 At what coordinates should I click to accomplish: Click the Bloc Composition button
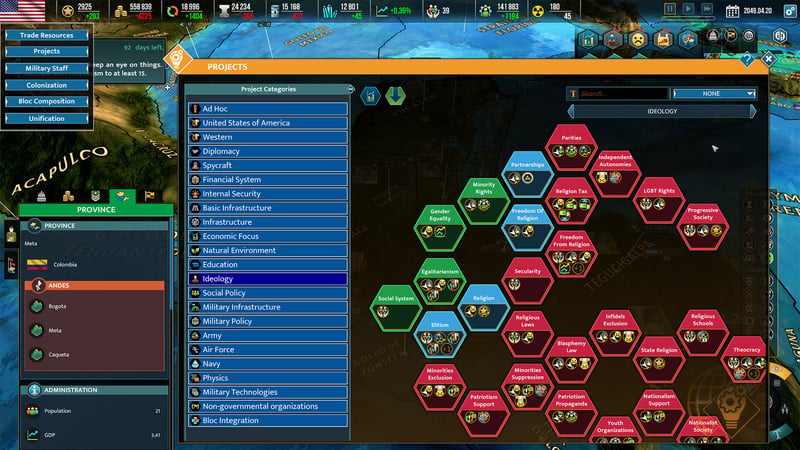click(46, 101)
